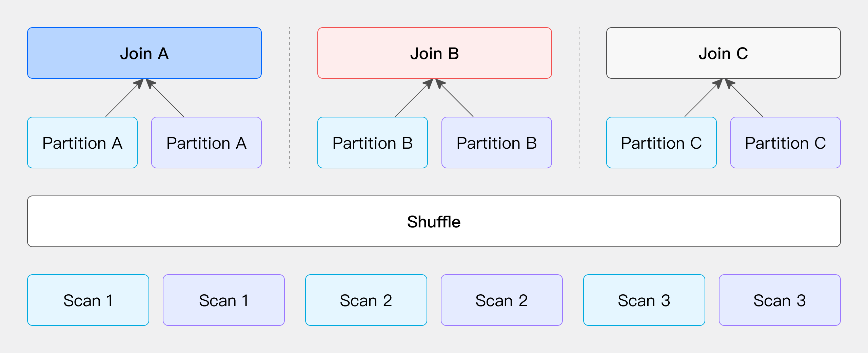Select the purple Scan 3 box
The height and width of the screenshot is (353, 868).
[780, 300]
